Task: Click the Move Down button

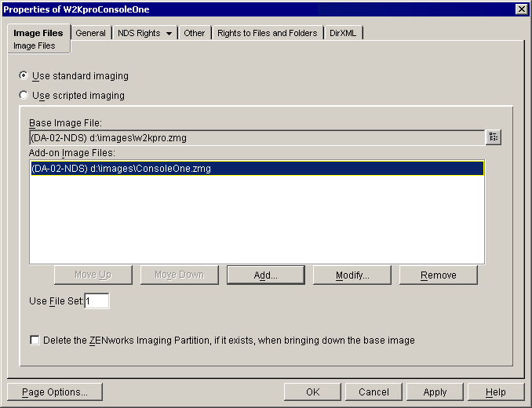Action: 180,275
